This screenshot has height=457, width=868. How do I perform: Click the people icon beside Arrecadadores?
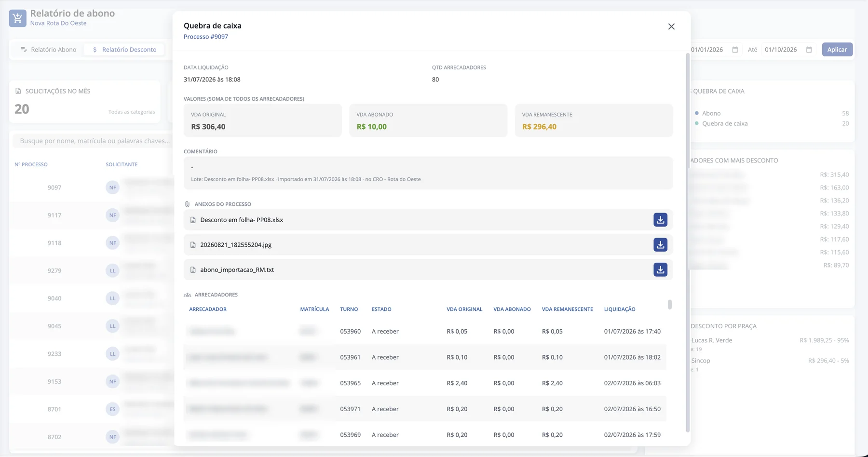(188, 295)
